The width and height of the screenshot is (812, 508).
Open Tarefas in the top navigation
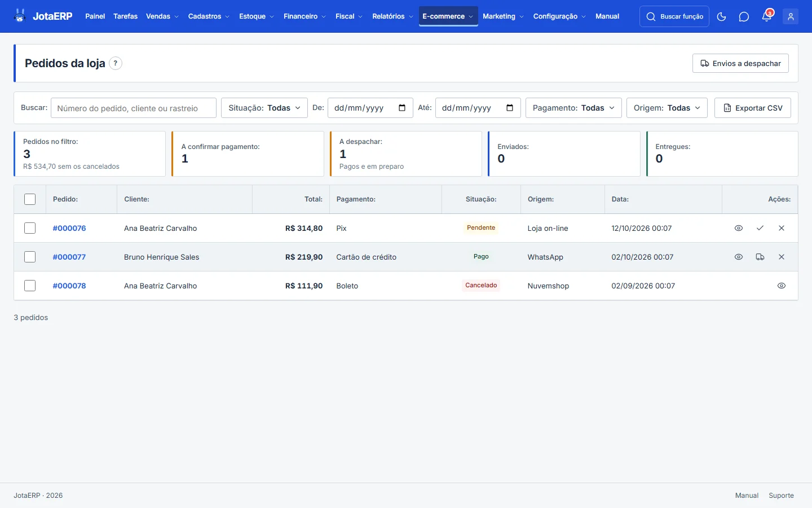tap(125, 16)
